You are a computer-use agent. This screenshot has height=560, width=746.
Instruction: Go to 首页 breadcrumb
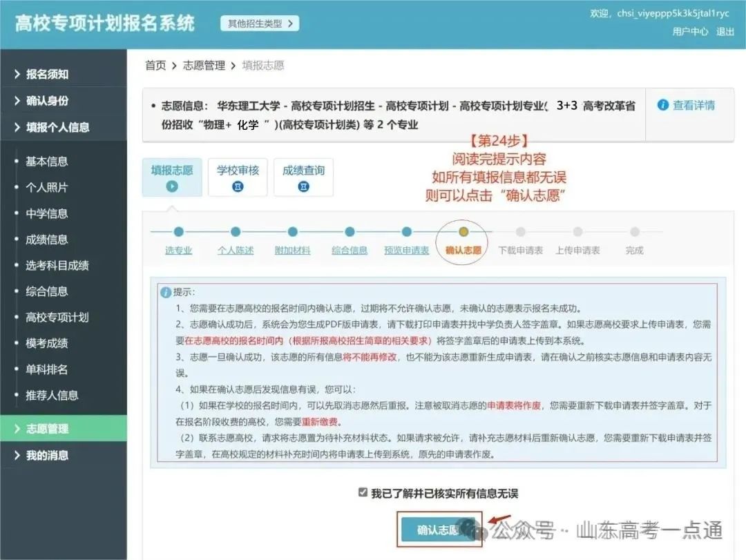point(155,65)
